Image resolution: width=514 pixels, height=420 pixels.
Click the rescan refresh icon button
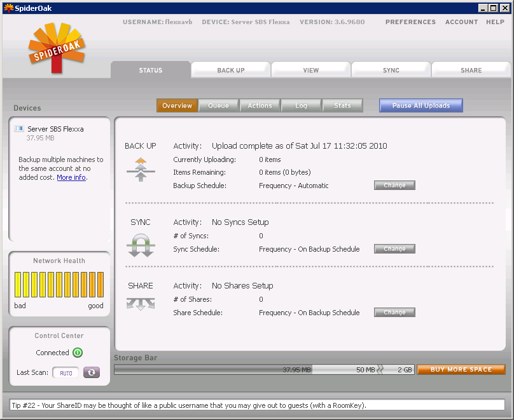click(92, 372)
